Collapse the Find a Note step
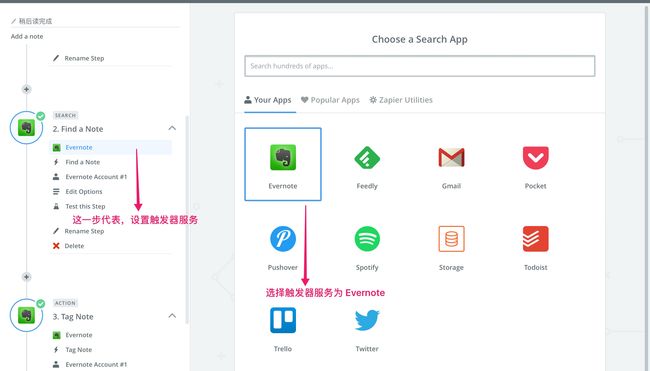 (172, 128)
